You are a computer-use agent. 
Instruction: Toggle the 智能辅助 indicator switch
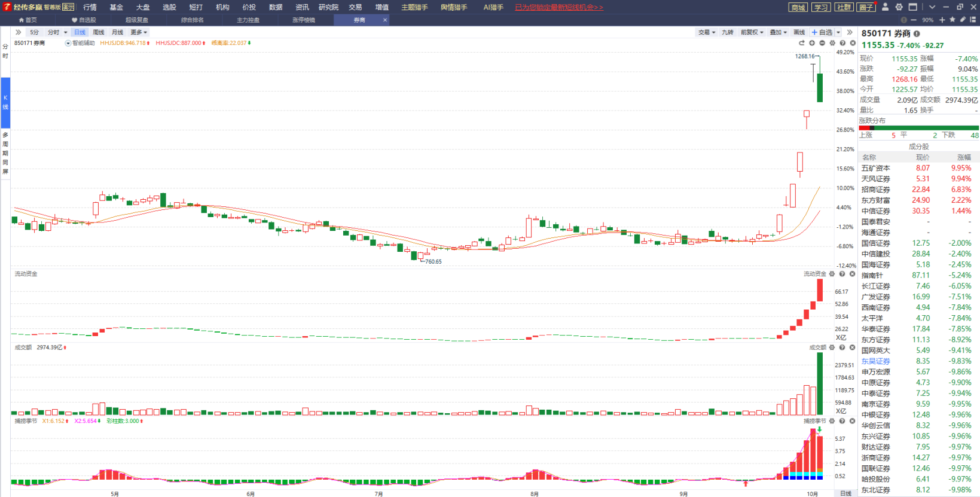[x=68, y=43]
